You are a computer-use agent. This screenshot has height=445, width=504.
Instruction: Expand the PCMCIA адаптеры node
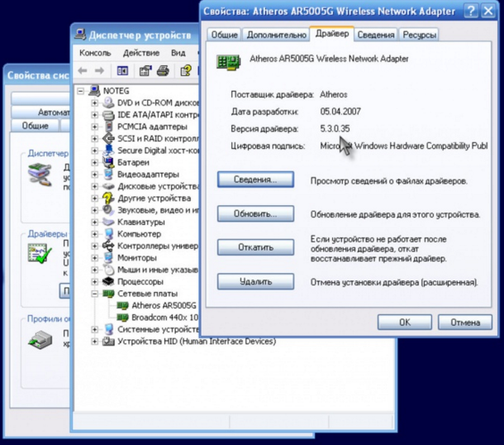[x=94, y=127]
